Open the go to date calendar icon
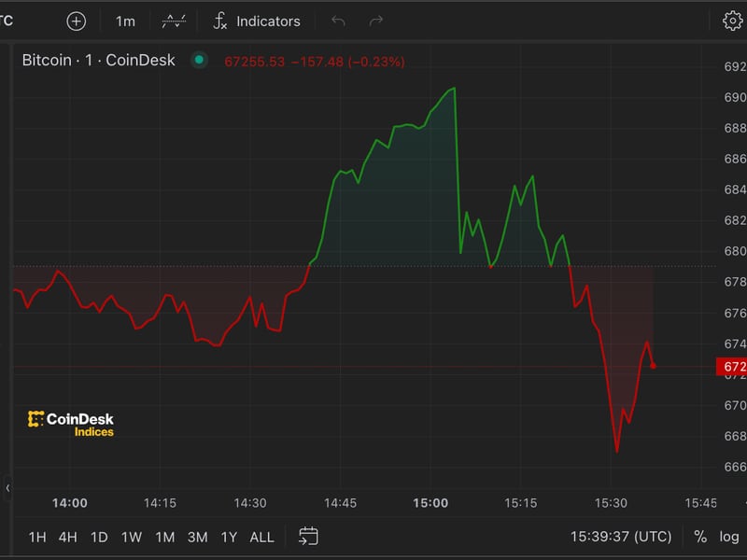This screenshot has width=747, height=560. [308, 536]
